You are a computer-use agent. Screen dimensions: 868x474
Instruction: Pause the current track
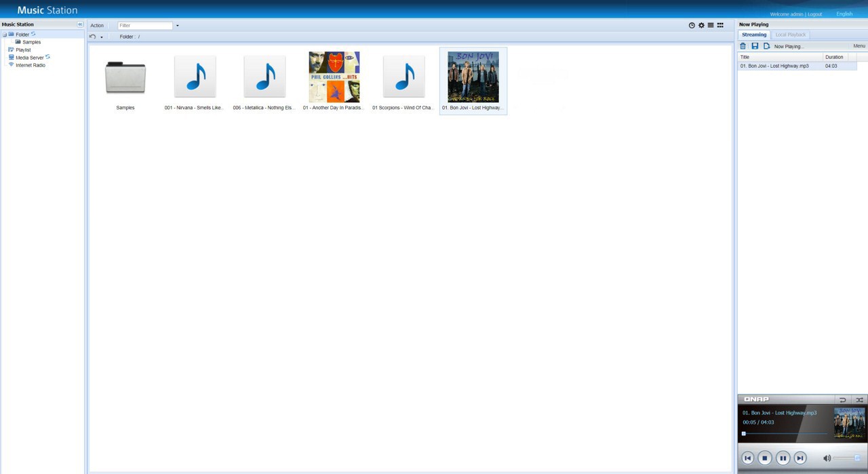pyautogui.click(x=783, y=458)
